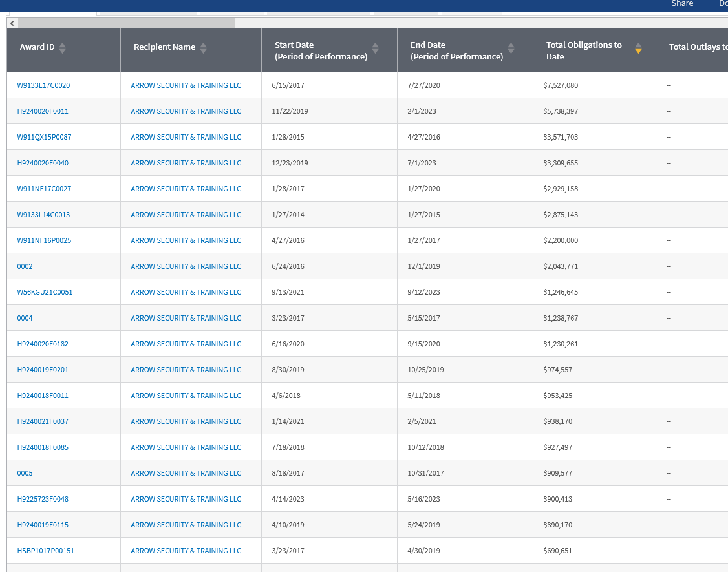The image size is (728, 572).
Task: Open award W9133L14C0013
Action: (x=43, y=215)
